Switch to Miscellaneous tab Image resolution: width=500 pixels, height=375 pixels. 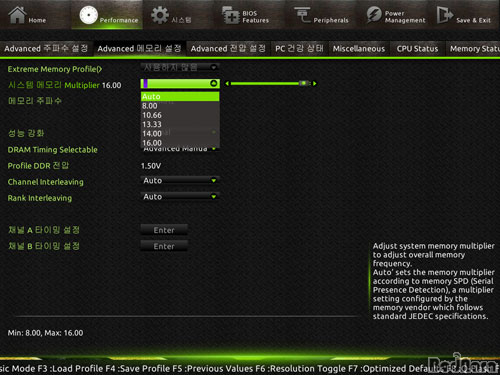(x=359, y=49)
